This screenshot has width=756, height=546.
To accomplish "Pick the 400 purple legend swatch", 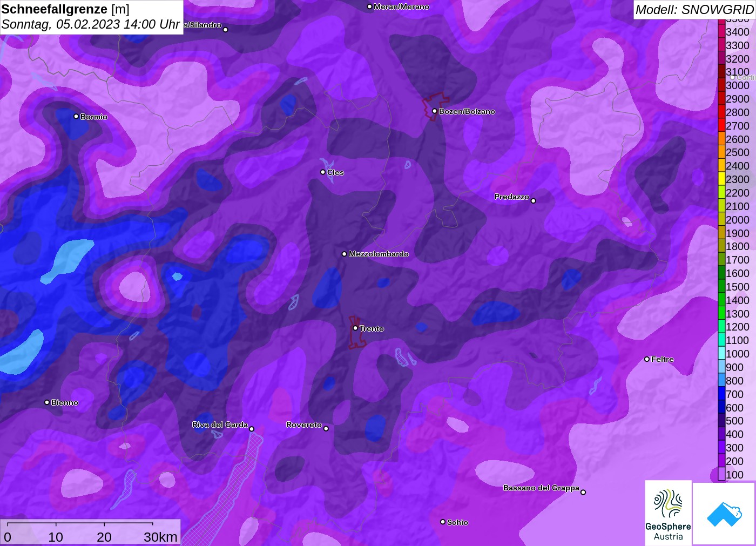I will pyautogui.click(x=721, y=434).
